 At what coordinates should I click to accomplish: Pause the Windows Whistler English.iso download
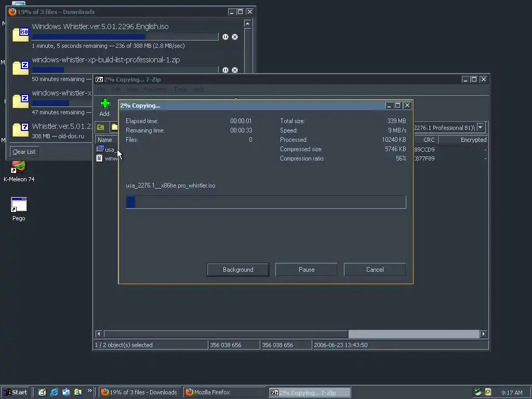[225, 37]
